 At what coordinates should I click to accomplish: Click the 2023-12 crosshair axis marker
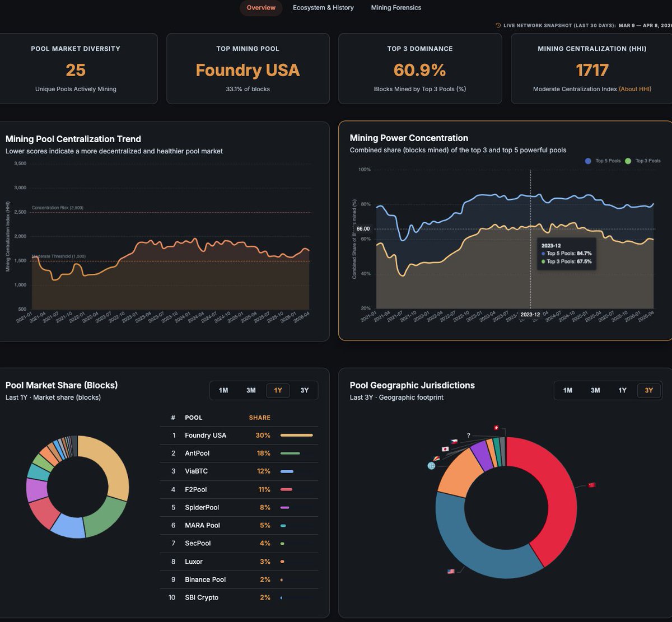pyautogui.click(x=530, y=315)
